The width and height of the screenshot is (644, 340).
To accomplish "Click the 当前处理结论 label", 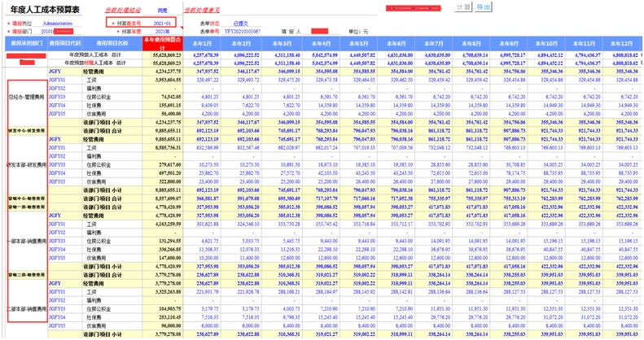I will (x=123, y=10).
